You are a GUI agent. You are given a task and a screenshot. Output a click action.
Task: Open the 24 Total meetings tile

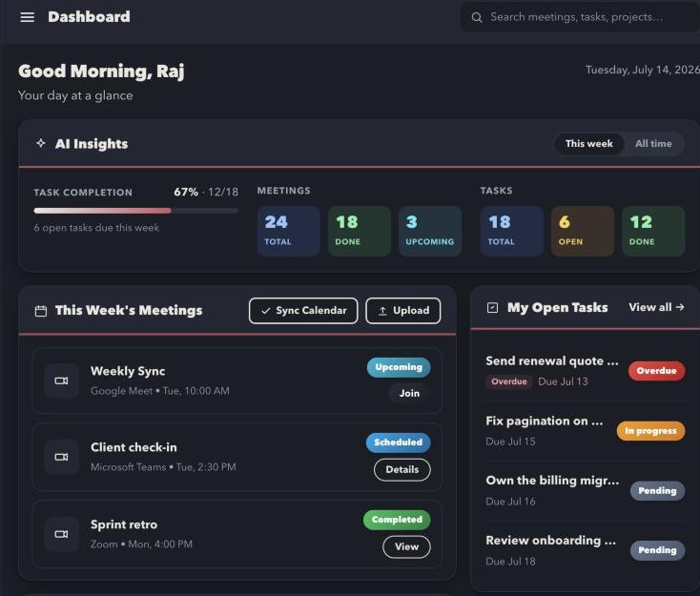point(289,232)
